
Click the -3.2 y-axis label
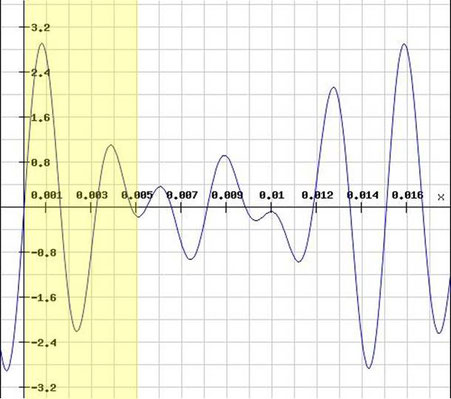pos(43,388)
